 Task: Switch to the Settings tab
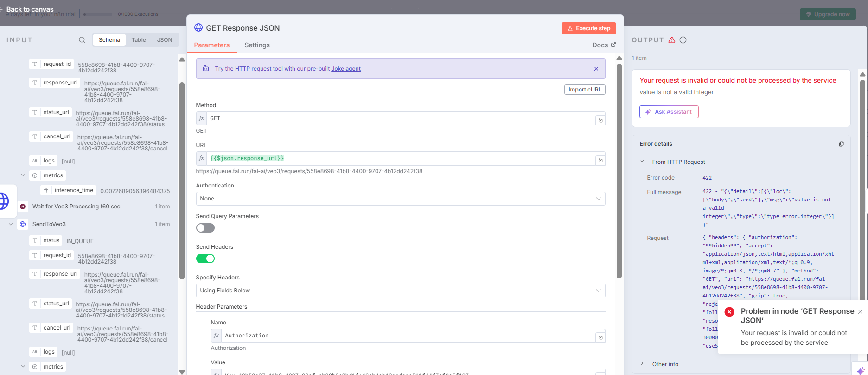(x=257, y=45)
